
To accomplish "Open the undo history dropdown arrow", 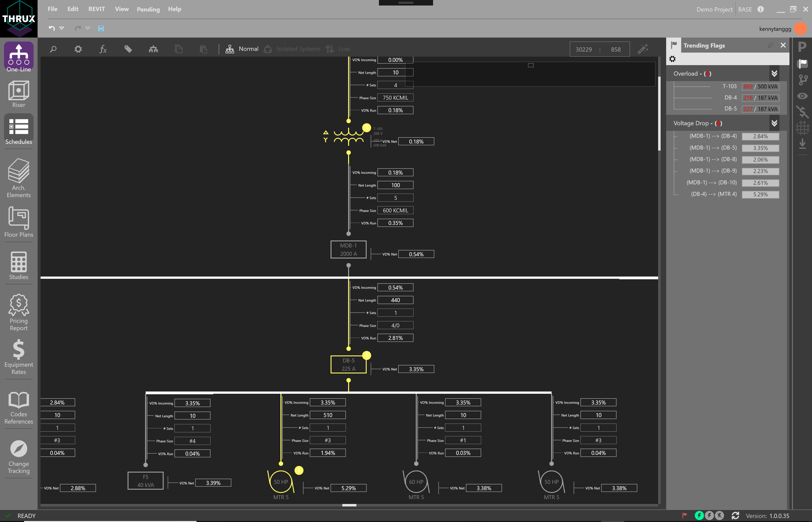I will point(62,29).
